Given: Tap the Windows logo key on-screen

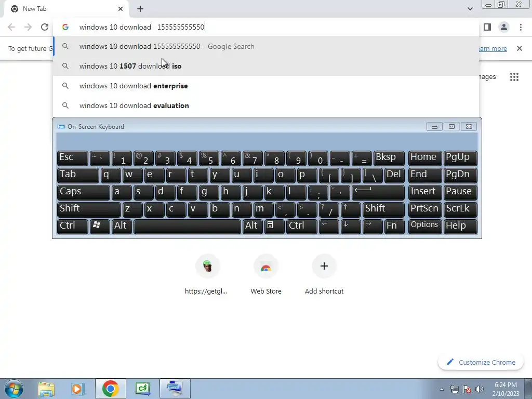Looking at the screenshot, I should 100,227.
